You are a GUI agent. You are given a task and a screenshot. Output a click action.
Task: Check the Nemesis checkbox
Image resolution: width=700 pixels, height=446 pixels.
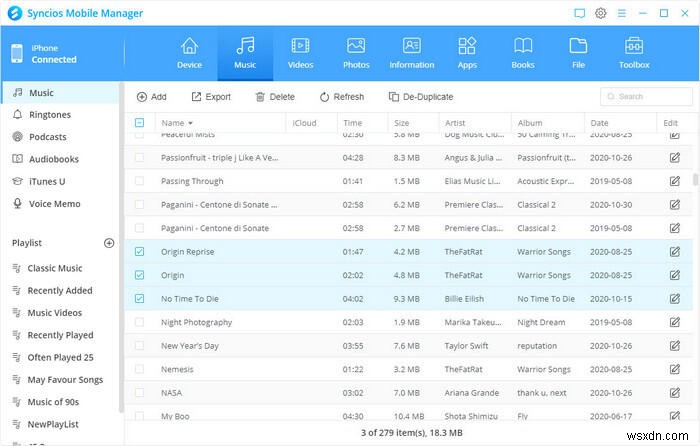(139, 369)
